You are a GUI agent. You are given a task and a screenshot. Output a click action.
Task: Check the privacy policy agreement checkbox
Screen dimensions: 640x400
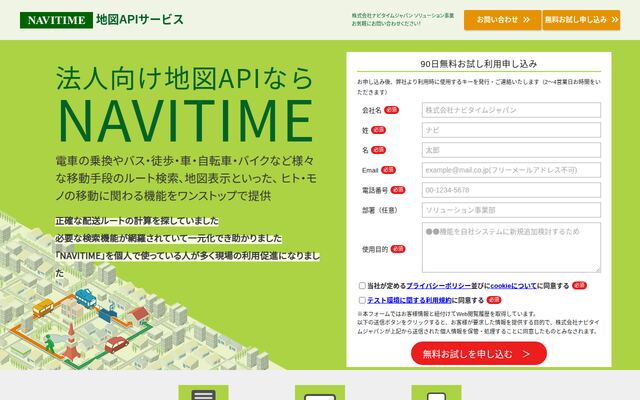(x=362, y=286)
